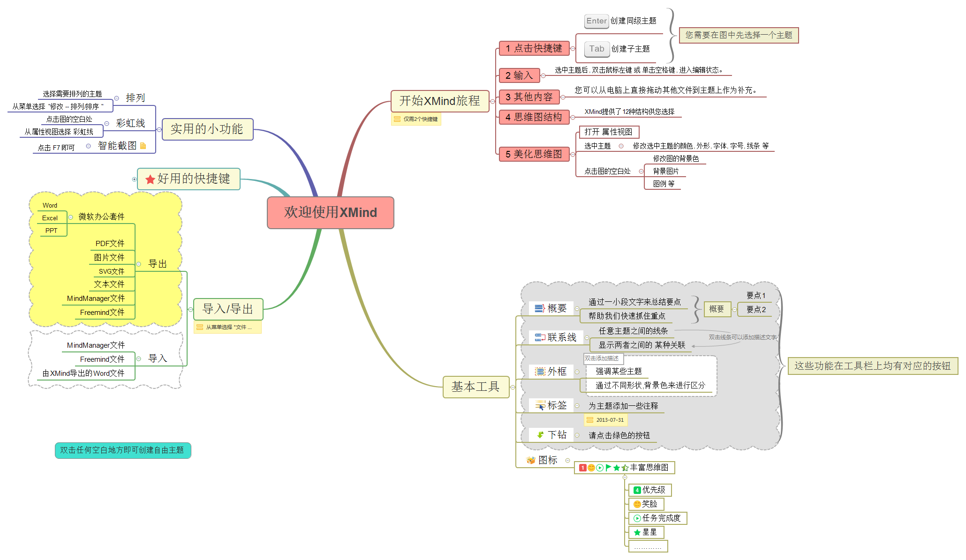Click the green drill-down arrow beside 下钻

point(540,435)
